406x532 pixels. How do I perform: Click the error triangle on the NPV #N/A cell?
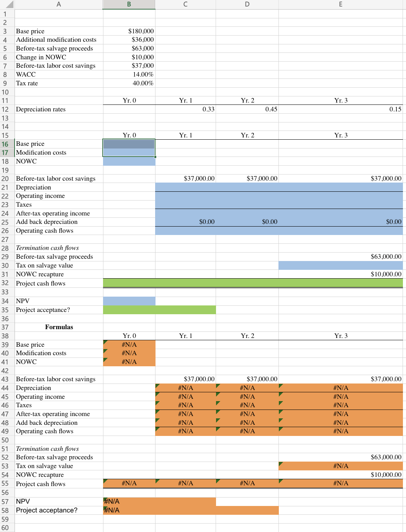(105, 499)
